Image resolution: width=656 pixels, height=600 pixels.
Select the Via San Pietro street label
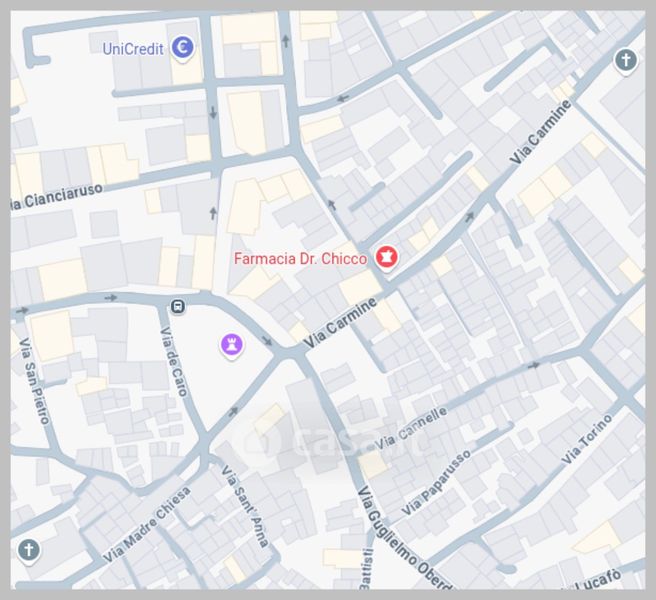tap(35, 381)
